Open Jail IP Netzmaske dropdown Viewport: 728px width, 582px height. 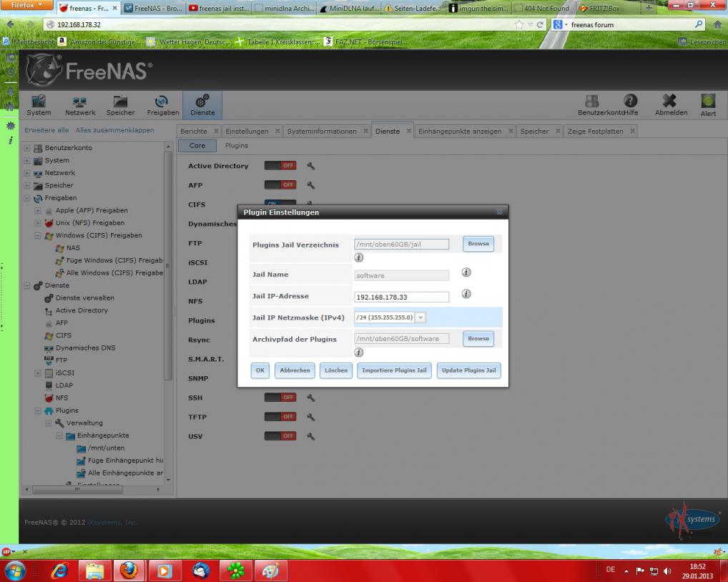tap(420, 317)
